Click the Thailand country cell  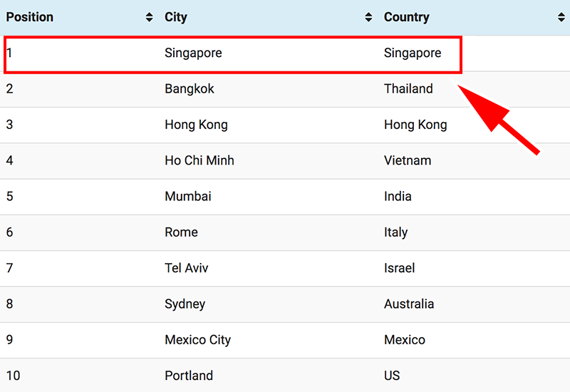(x=408, y=89)
